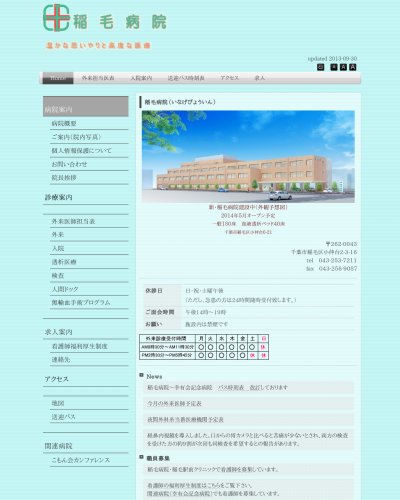
Task: Open the Home tab in navigation bar
Action: (x=58, y=78)
